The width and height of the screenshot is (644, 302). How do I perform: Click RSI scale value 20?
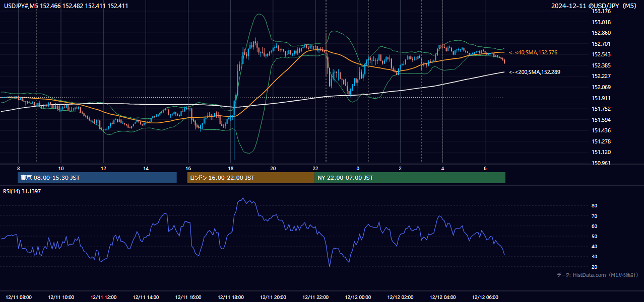[595, 267]
